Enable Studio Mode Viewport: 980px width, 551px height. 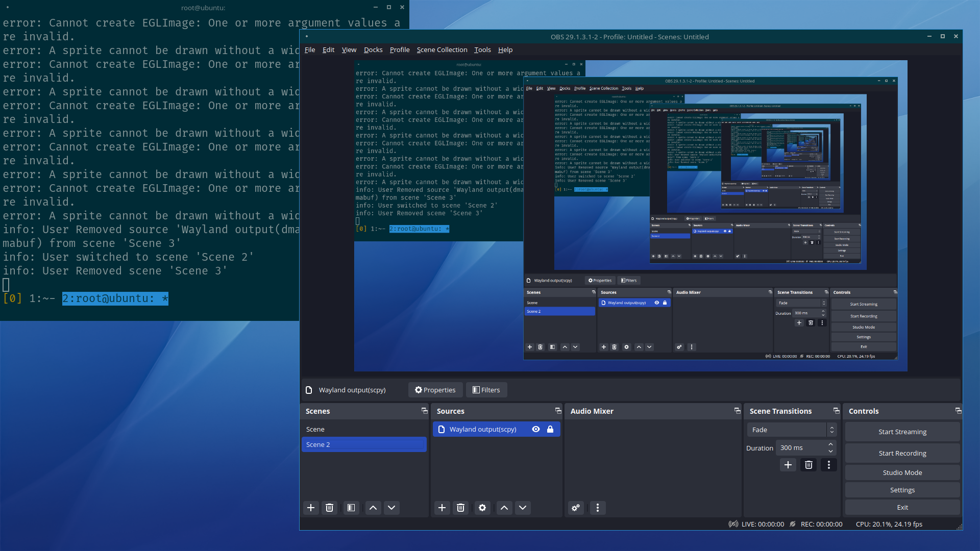point(902,472)
